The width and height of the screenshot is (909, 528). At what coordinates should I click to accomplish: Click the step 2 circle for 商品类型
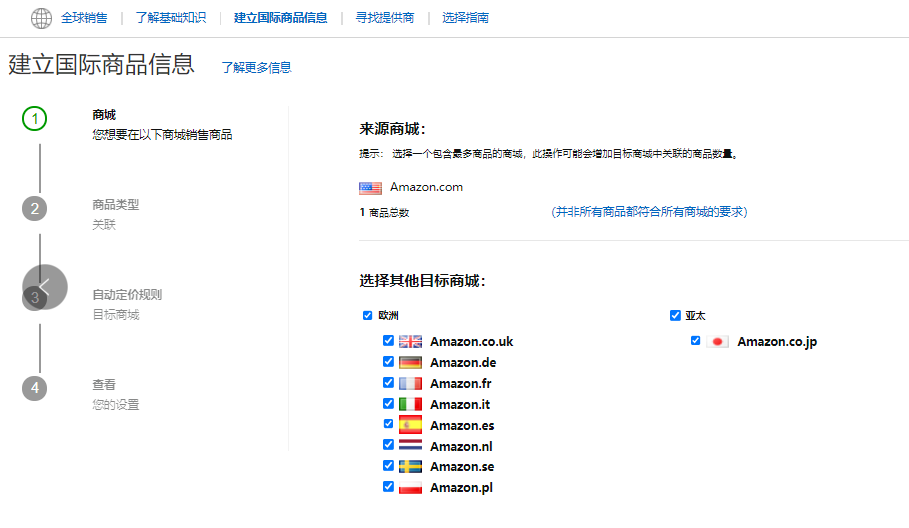click(34, 209)
